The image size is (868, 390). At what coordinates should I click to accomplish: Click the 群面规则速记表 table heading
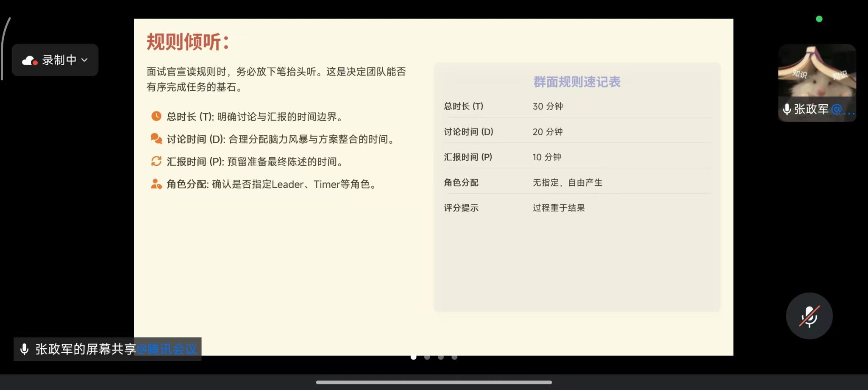(x=577, y=82)
